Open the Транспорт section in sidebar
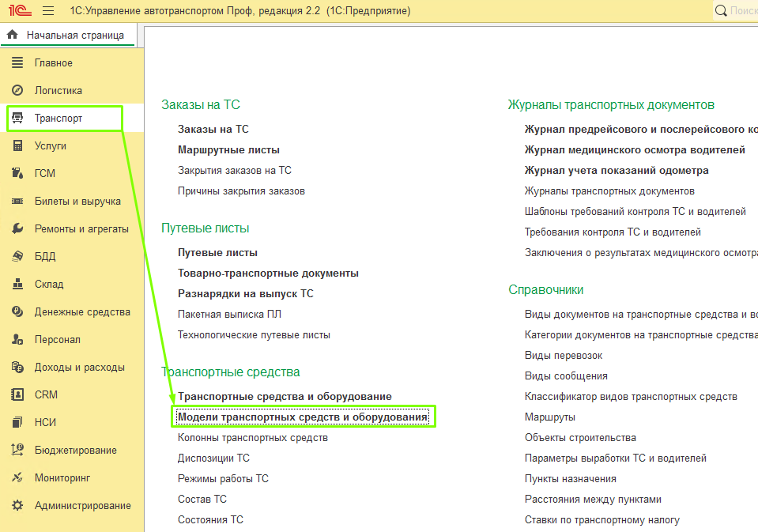Image resolution: width=758 pixels, height=532 pixels. point(58,118)
